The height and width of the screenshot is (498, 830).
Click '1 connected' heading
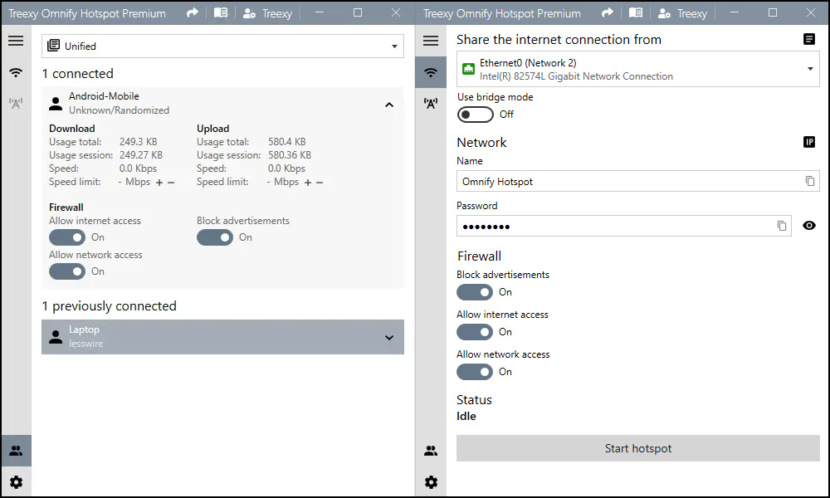[x=78, y=74]
